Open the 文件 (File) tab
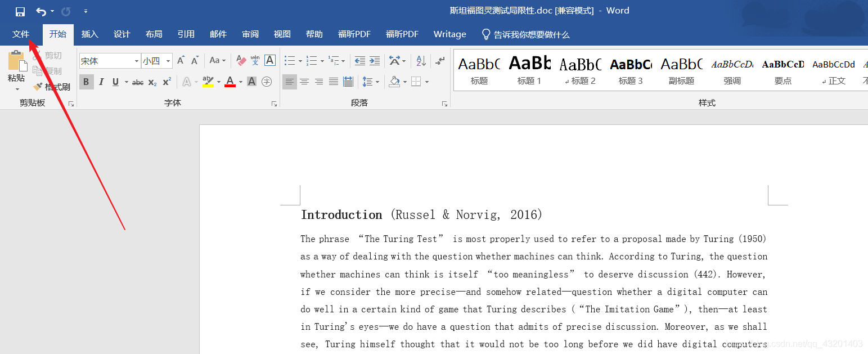This screenshot has width=868, height=354. (x=21, y=34)
